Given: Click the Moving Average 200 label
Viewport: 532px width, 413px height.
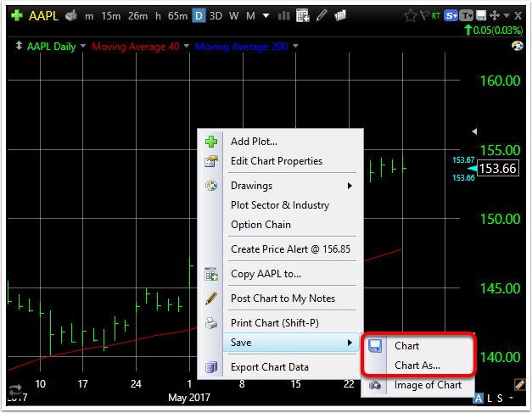Looking at the screenshot, I should point(242,47).
